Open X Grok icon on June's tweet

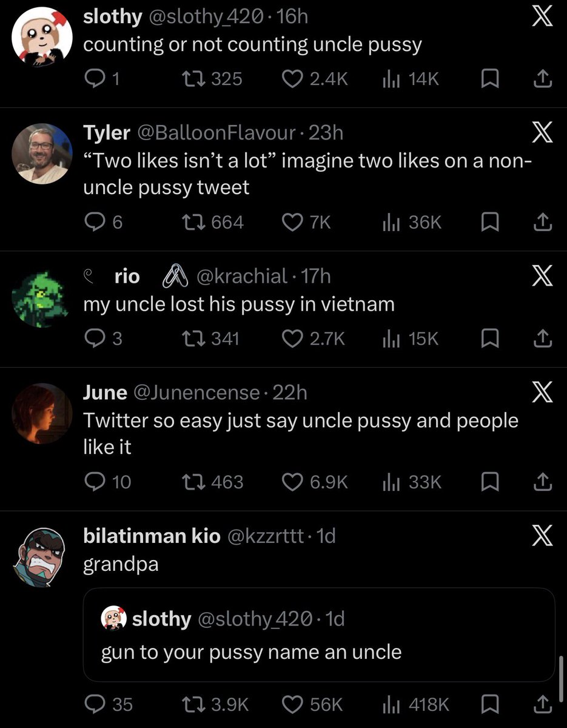point(541,394)
